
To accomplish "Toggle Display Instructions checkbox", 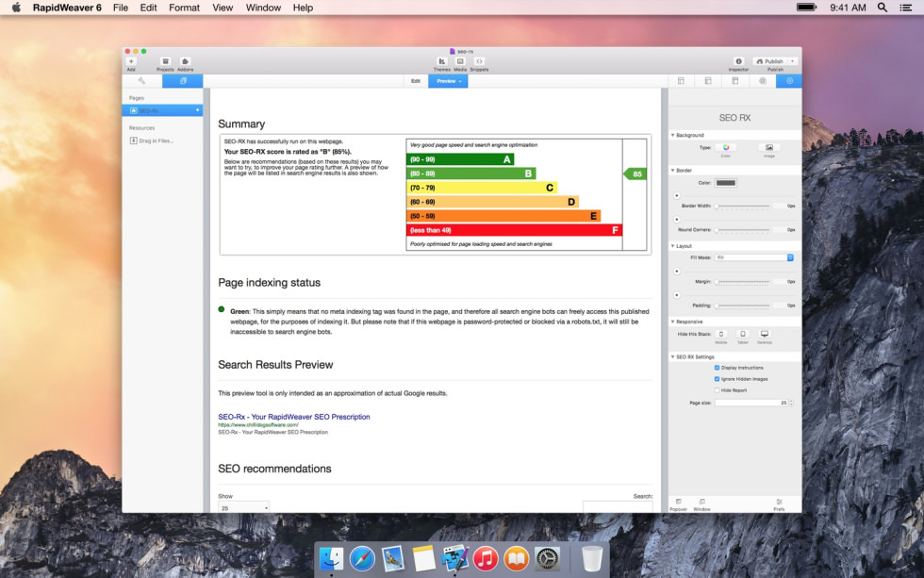I will pyautogui.click(x=718, y=368).
